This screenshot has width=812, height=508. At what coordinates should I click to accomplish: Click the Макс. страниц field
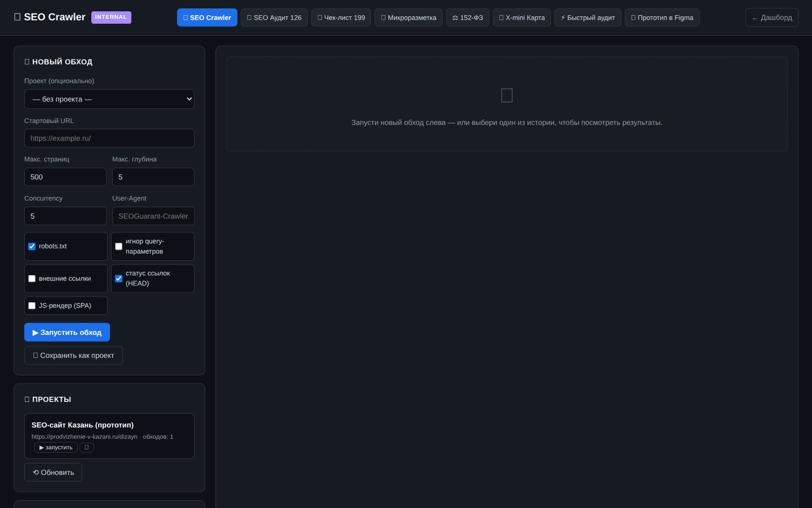pyautogui.click(x=65, y=177)
